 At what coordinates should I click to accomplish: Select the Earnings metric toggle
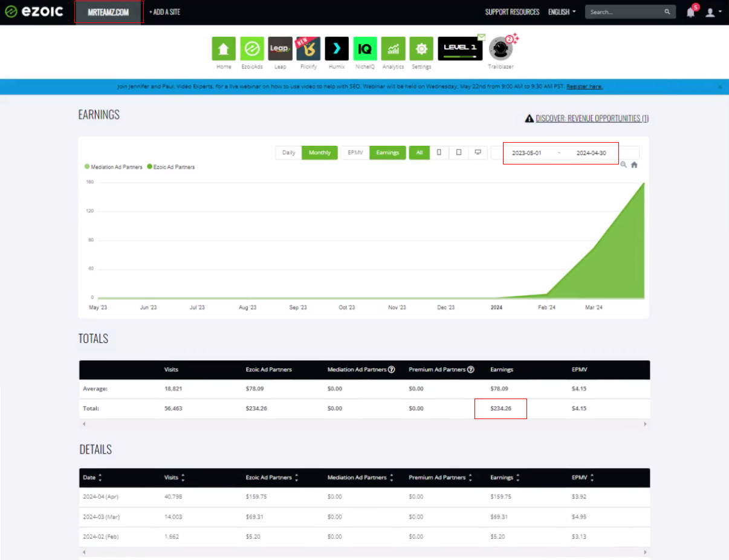(x=387, y=152)
